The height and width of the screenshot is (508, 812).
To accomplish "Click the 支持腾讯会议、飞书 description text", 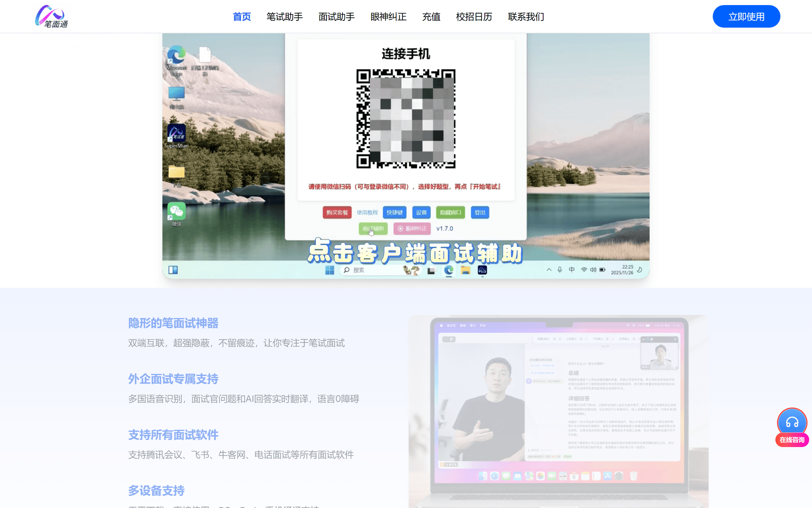I will [x=241, y=455].
